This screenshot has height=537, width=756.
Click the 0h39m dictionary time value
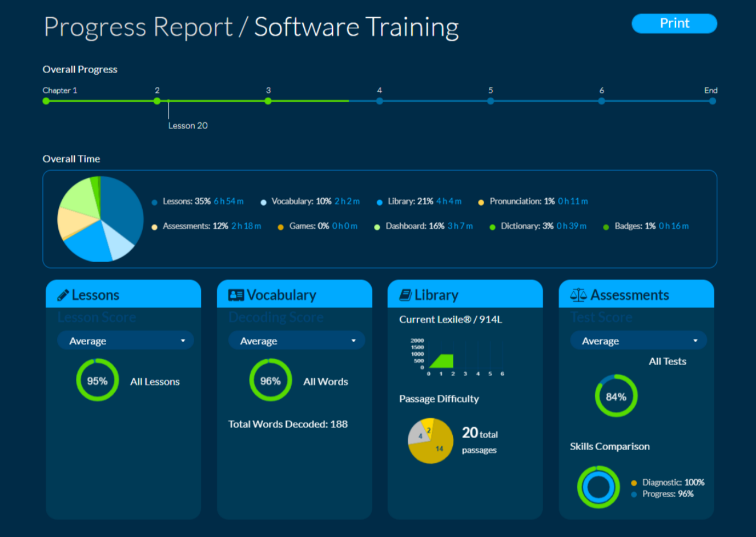(x=572, y=226)
